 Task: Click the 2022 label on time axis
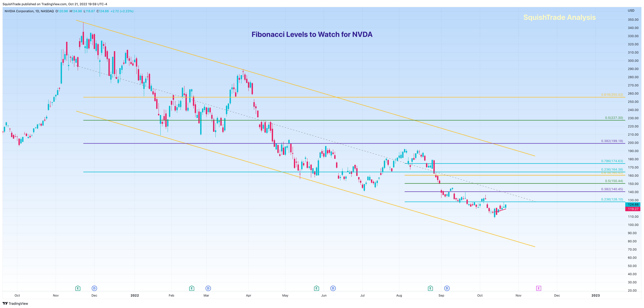point(134,295)
